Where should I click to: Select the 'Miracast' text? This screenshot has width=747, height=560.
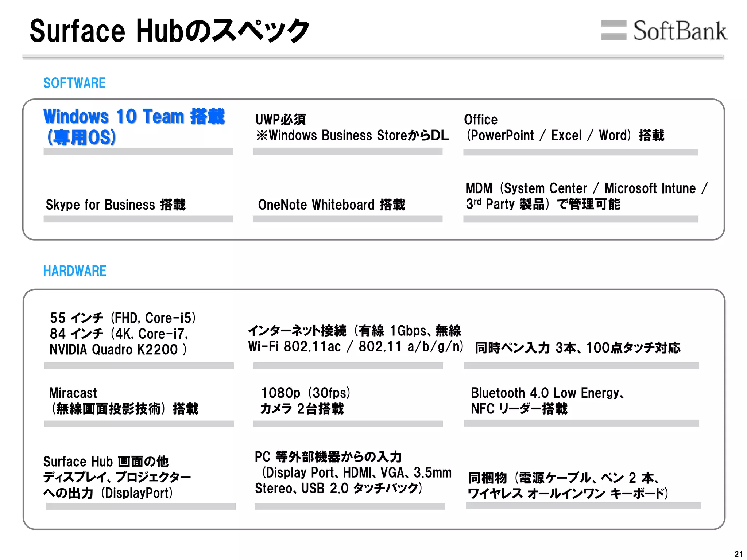[73, 393]
